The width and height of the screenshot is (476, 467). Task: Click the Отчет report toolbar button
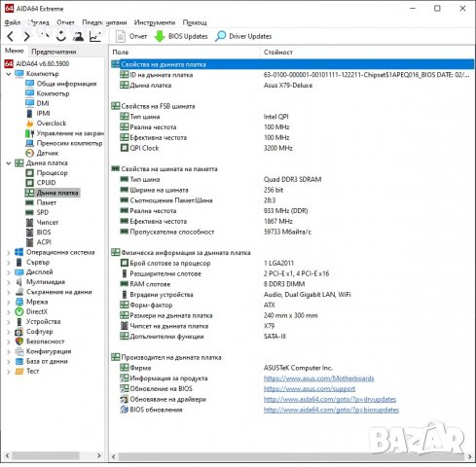click(131, 36)
